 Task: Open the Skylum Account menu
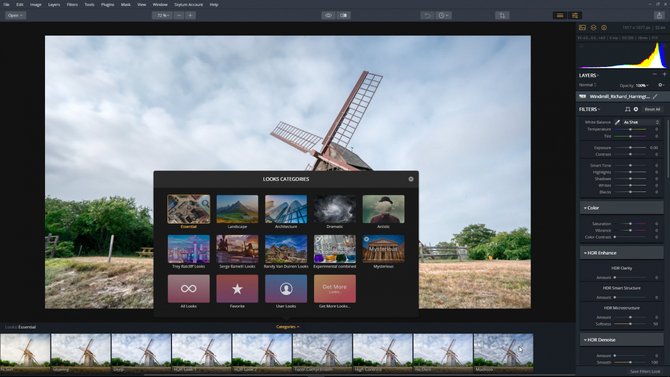pos(188,4)
